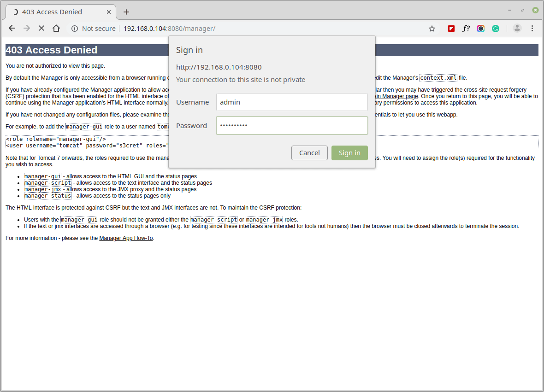Follow the Manager page link
This screenshot has height=392, width=544.
coord(396,96)
